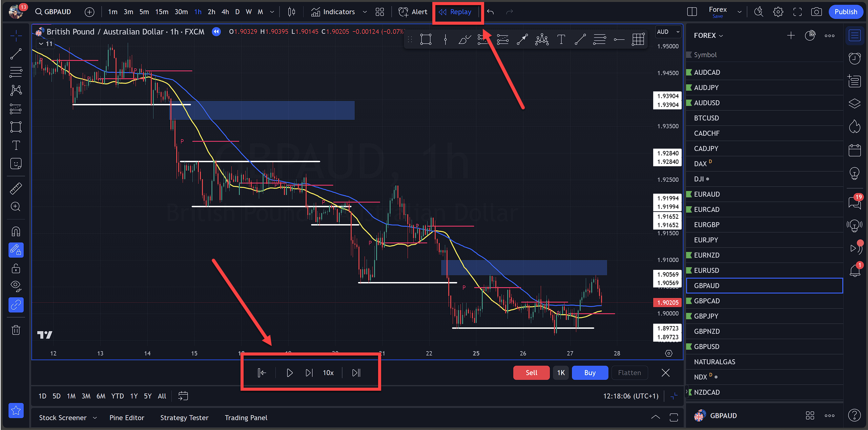Click the step-forward replay button
The width and height of the screenshot is (868, 430).
[x=309, y=372]
